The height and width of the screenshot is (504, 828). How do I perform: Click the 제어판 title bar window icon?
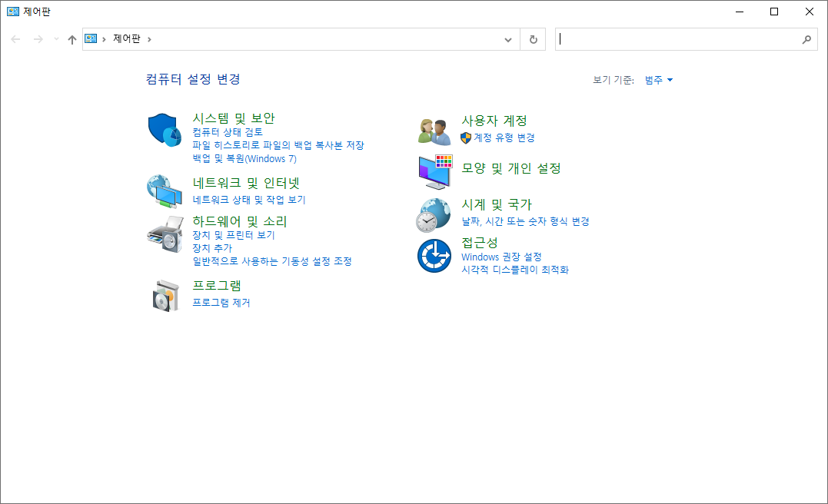click(x=12, y=11)
